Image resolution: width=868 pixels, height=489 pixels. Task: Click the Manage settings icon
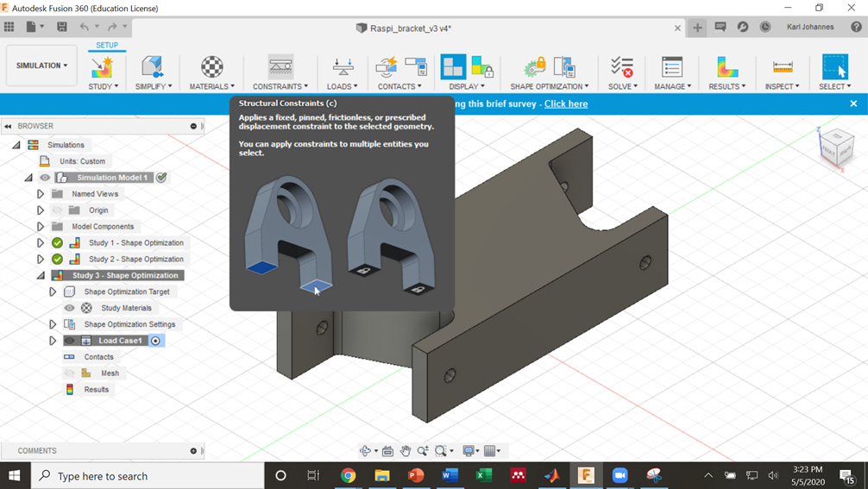pyautogui.click(x=672, y=67)
